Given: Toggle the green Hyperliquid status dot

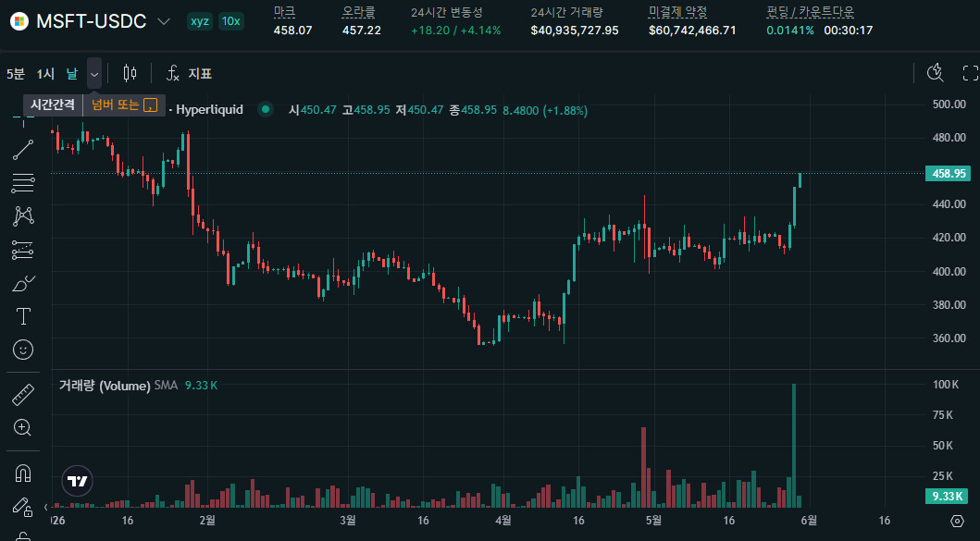Looking at the screenshot, I should [x=266, y=109].
